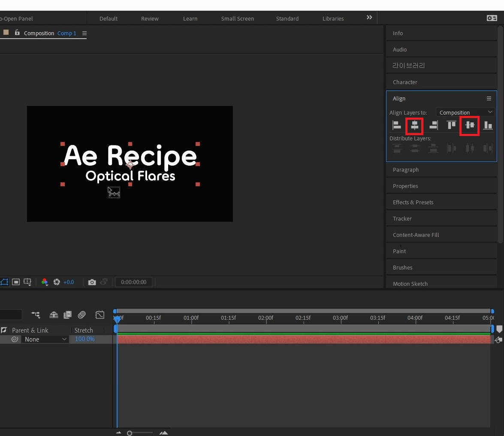
Task: Switch to the Libraries workspace
Action: 333,18
